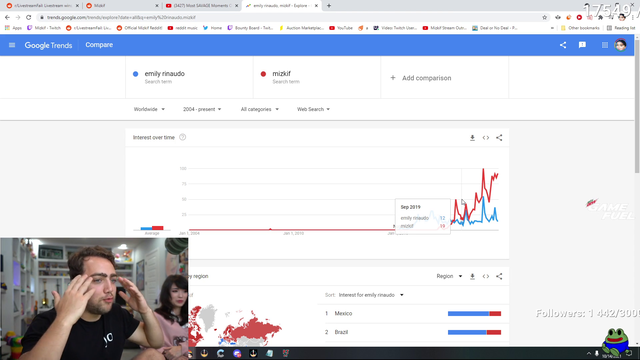The height and width of the screenshot is (360, 640).
Task: Open the Google Trends hamburger menu
Action: 12,45
